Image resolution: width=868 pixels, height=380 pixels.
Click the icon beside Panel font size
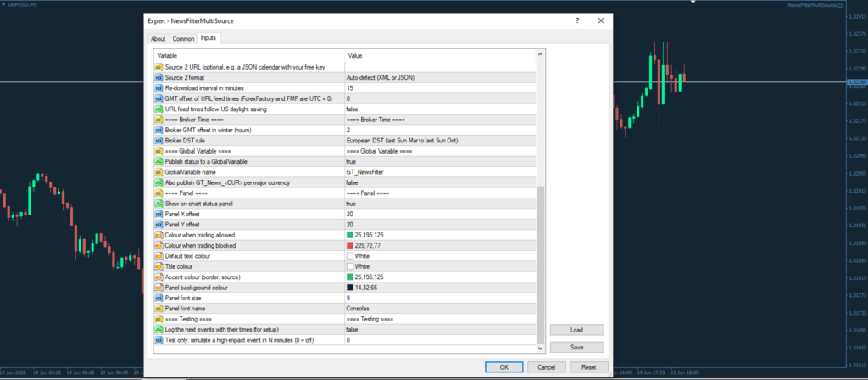(x=159, y=298)
